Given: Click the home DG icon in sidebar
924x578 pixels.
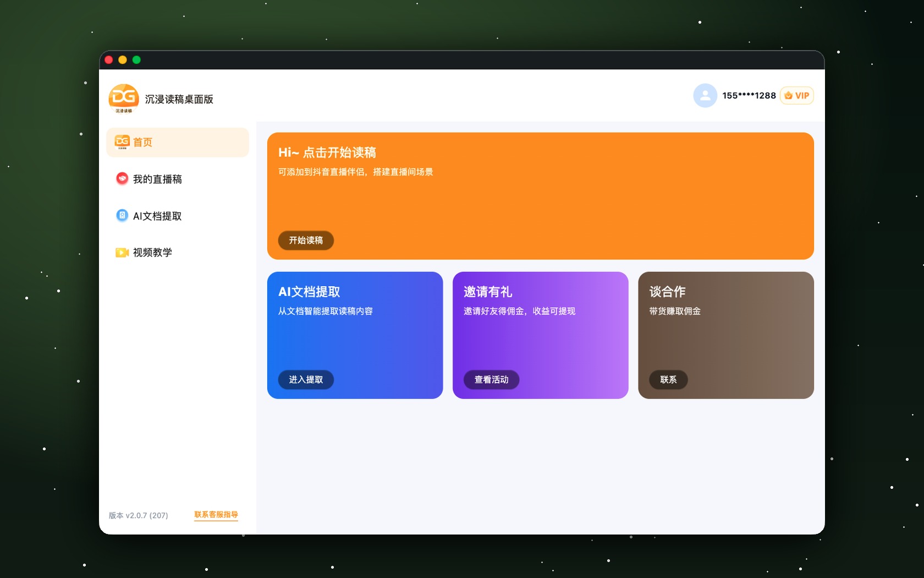Looking at the screenshot, I should click(122, 142).
